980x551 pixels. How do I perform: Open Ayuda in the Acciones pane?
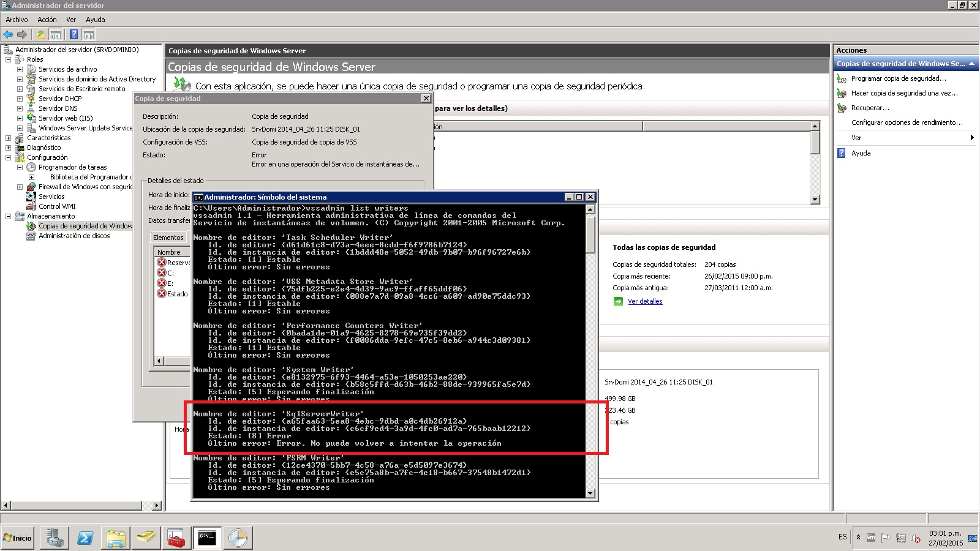[861, 153]
